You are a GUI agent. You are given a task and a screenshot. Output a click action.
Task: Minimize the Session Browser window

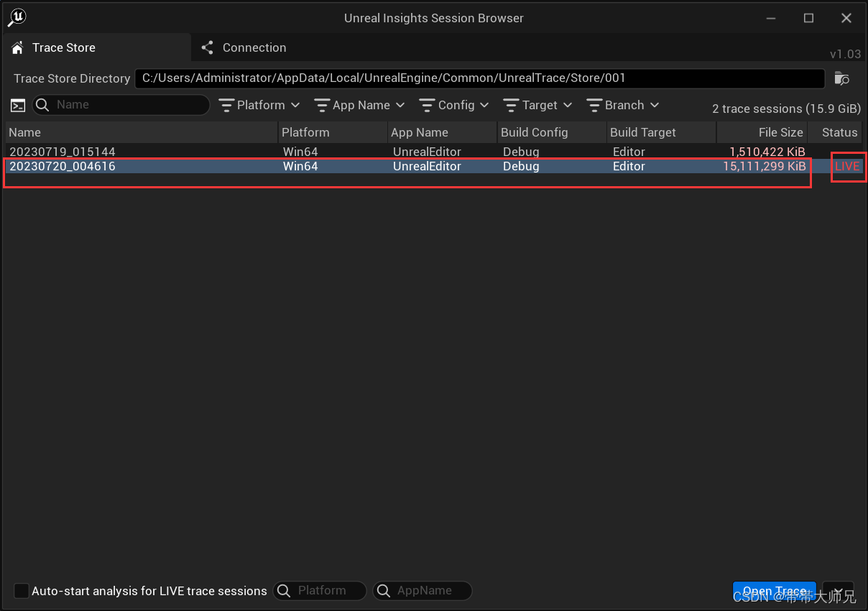coord(770,18)
